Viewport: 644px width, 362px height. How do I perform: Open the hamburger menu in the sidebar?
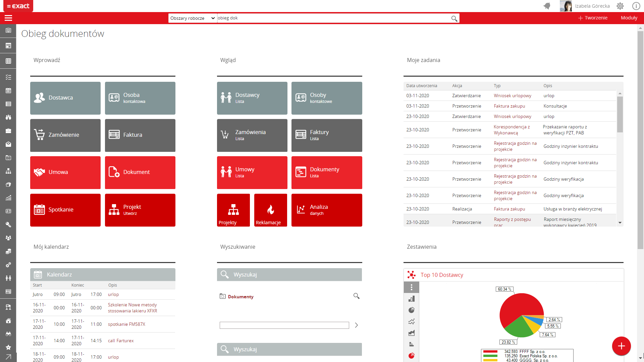tap(8, 18)
